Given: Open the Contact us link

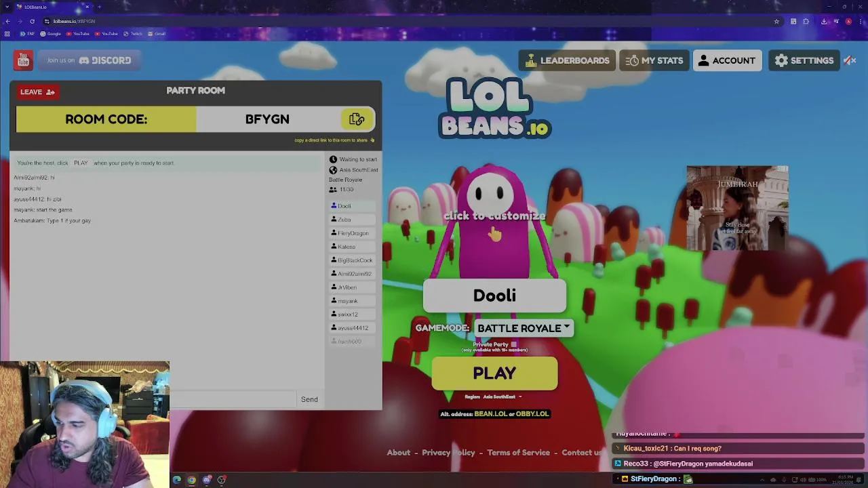Looking at the screenshot, I should pos(582,453).
